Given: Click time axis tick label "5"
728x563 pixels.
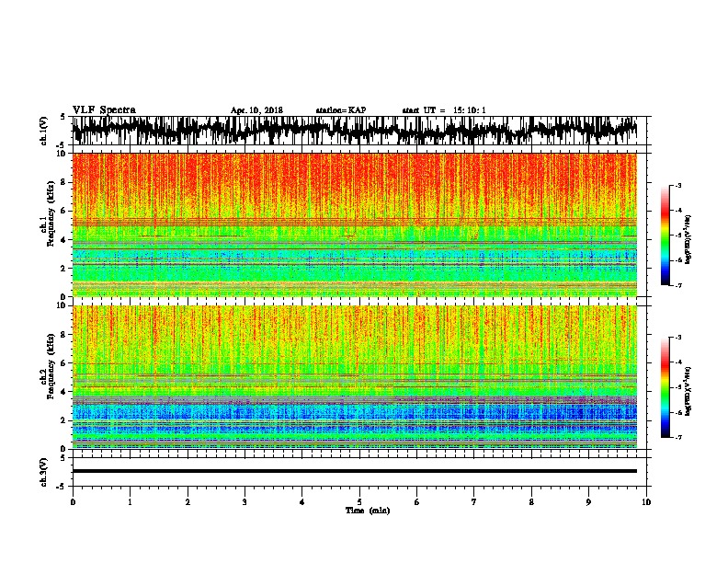Looking at the screenshot, I should 359,502.
